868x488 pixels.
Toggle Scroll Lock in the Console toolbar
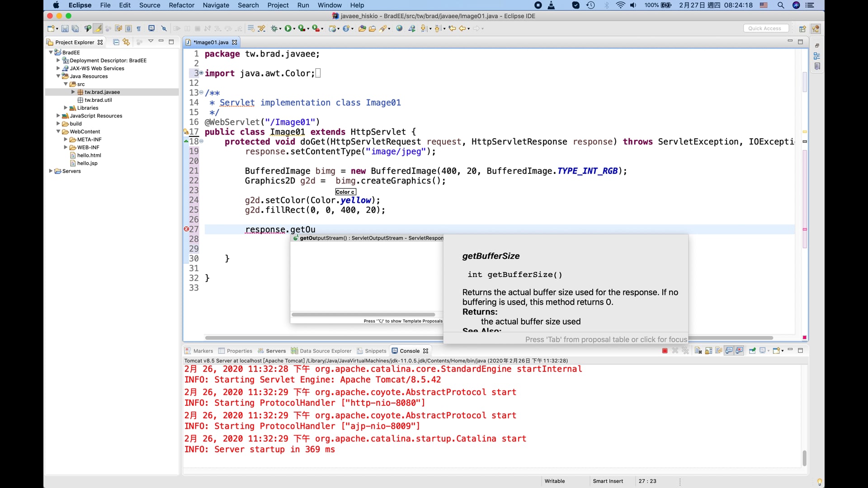708,351
